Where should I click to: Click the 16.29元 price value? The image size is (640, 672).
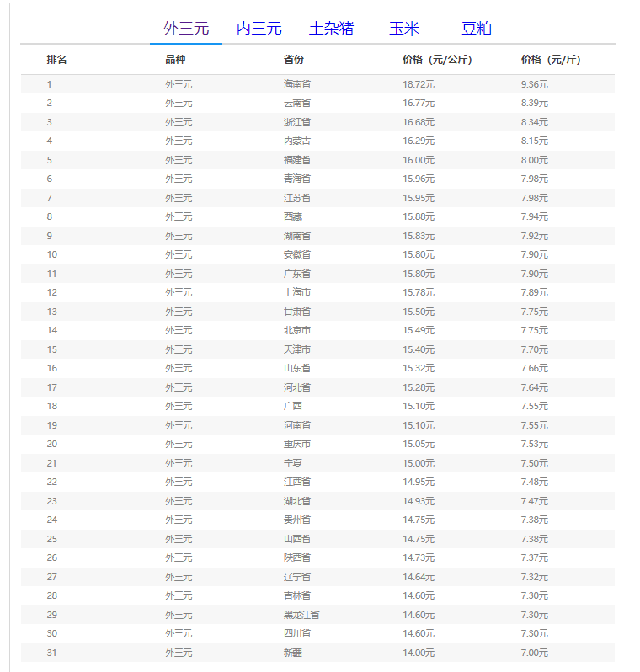click(x=419, y=141)
